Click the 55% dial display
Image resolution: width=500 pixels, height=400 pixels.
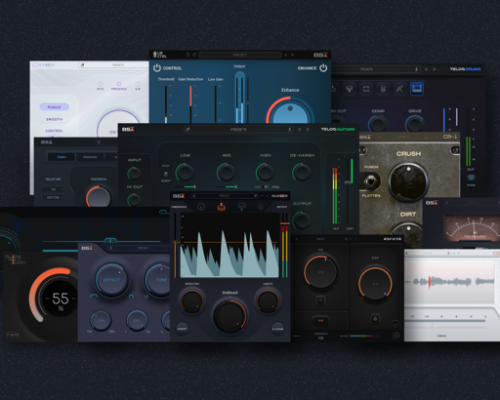click(60, 299)
